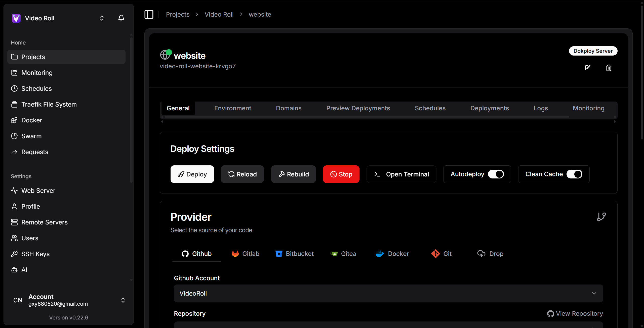Select Gitlab provider tab

245,254
